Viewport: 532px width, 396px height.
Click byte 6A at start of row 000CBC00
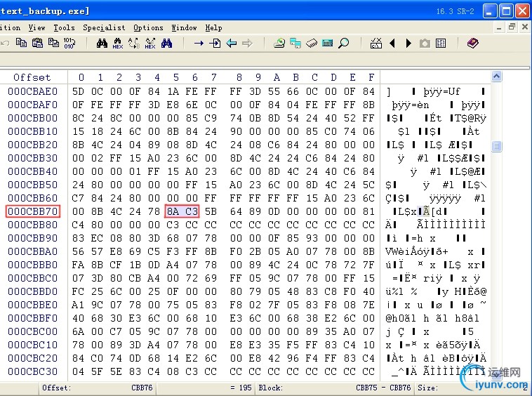point(78,331)
